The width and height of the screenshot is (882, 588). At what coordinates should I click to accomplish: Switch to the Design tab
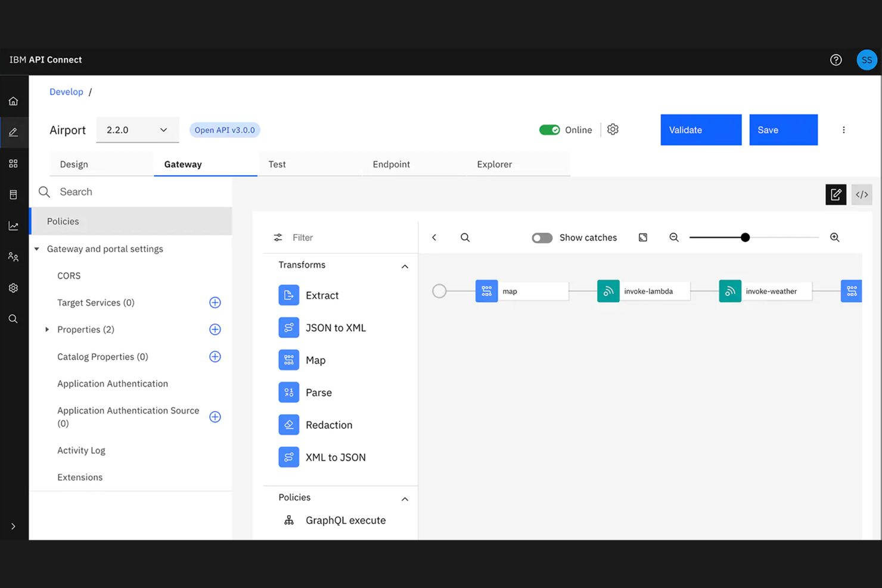pos(101,164)
